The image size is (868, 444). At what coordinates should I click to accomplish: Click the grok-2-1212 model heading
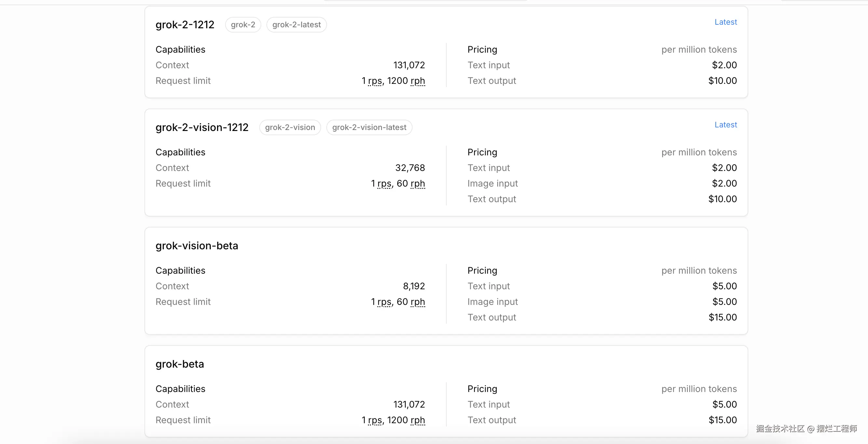[185, 25]
